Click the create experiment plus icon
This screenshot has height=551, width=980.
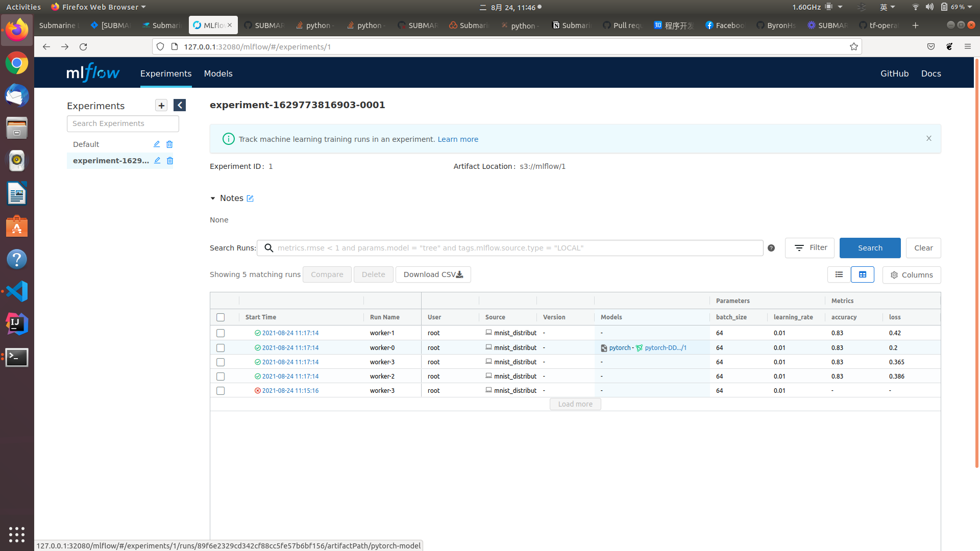click(161, 106)
